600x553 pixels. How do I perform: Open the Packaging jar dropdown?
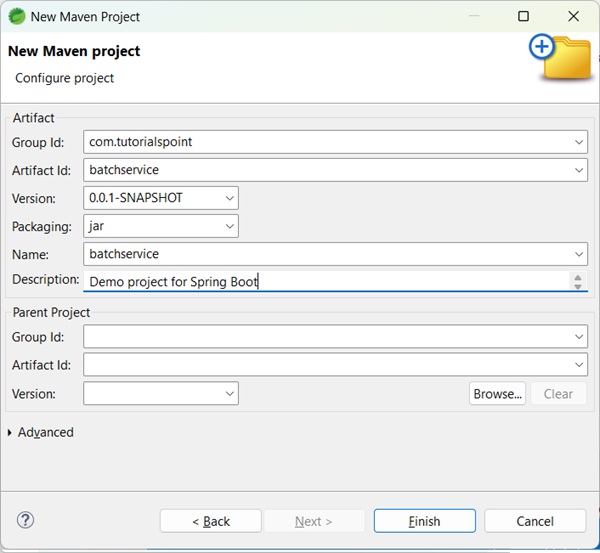pos(230,226)
